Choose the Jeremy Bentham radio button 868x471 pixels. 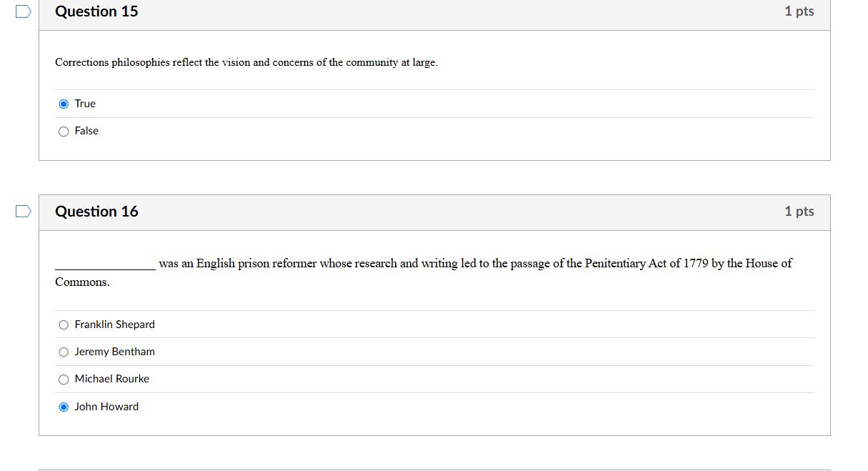coord(64,352)
